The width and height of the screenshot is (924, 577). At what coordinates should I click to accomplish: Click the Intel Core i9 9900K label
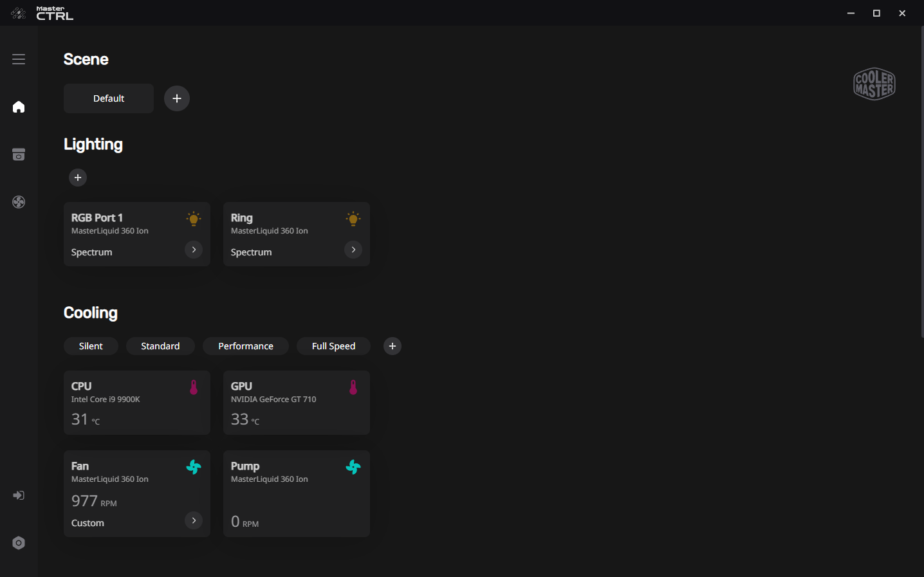106,399
